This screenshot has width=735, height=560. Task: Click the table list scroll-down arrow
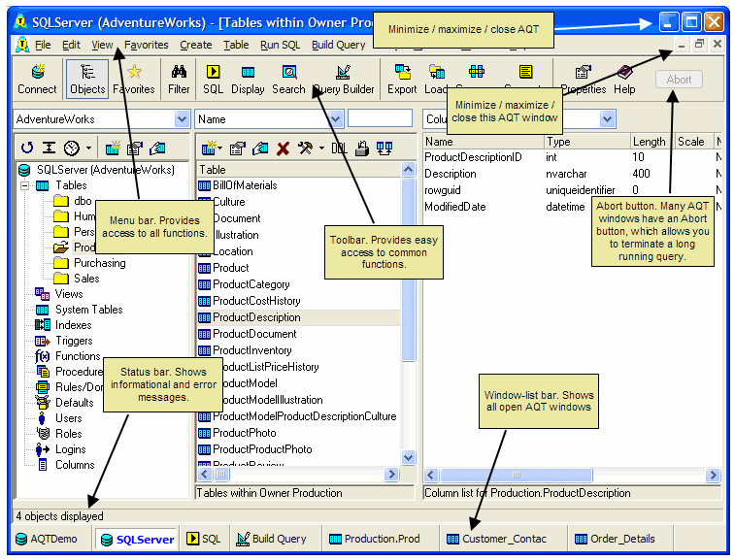pyautogui.click(x=409, y=457)
